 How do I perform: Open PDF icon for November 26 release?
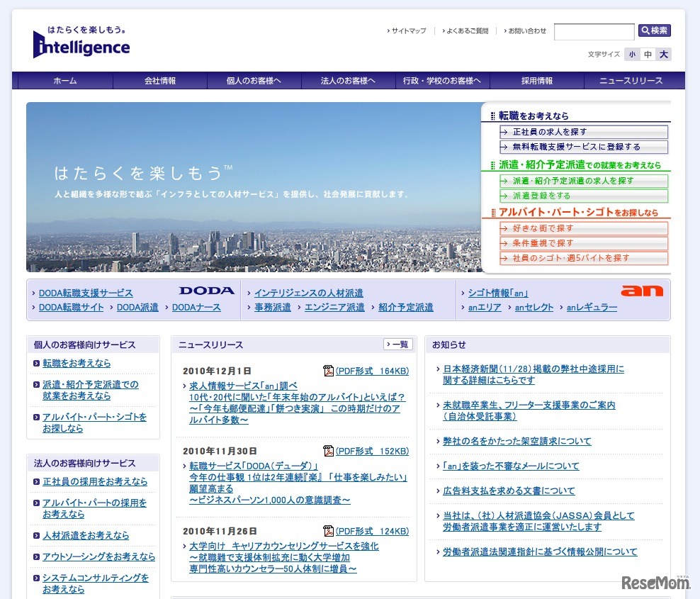click(328, 531)
